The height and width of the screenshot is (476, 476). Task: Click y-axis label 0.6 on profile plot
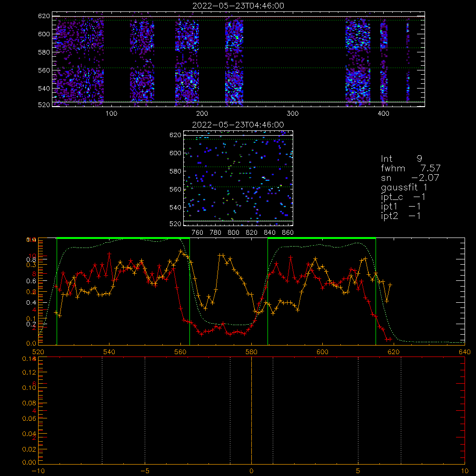31,281
